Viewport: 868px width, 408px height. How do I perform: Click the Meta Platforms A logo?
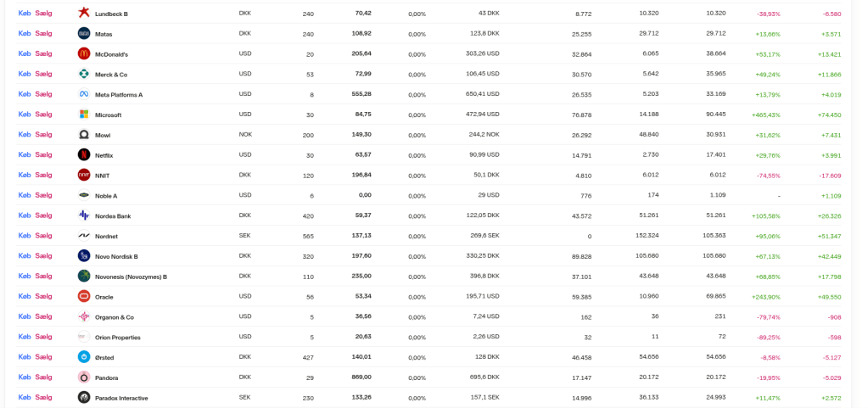[84, 94]
